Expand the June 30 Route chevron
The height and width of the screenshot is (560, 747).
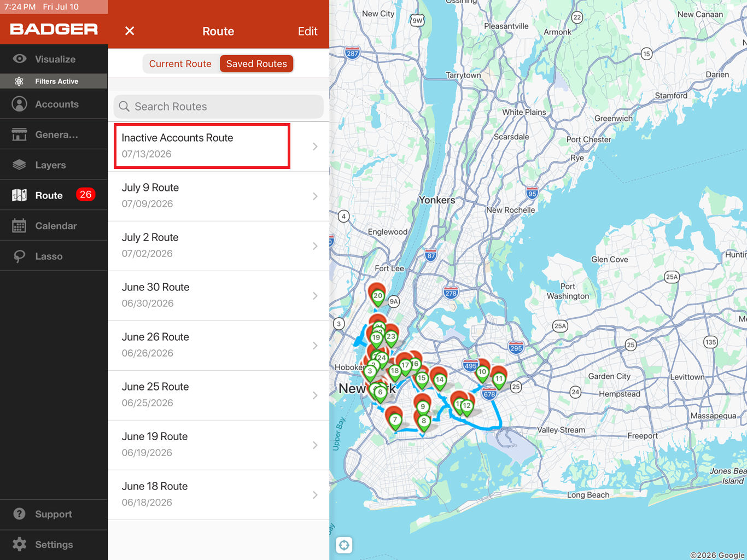(x=315, y=296)
